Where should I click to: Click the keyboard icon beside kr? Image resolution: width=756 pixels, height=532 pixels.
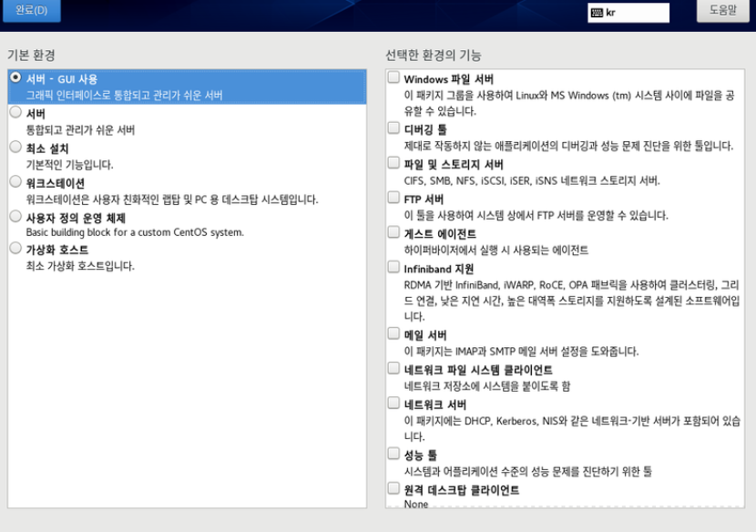click(x=597, y=13)
